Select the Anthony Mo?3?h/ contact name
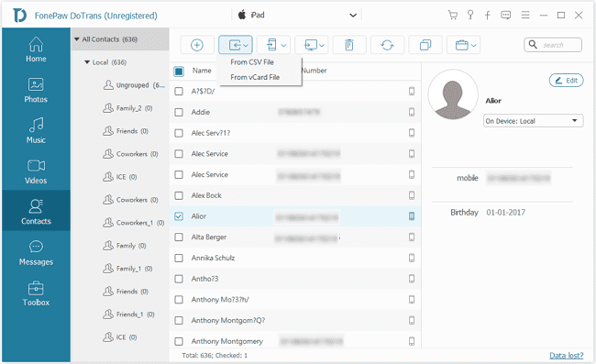Image resolution: width=596 pixels, height=364 pixels. click(x=220, y=300)
